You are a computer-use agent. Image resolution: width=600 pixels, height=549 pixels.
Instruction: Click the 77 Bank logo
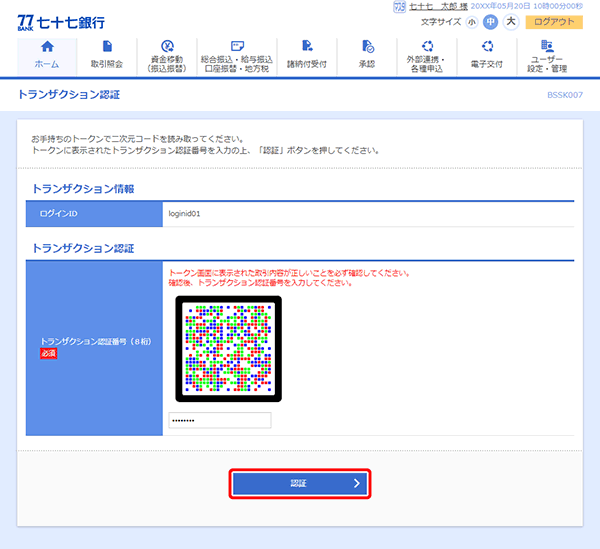(x=61, y=23)
